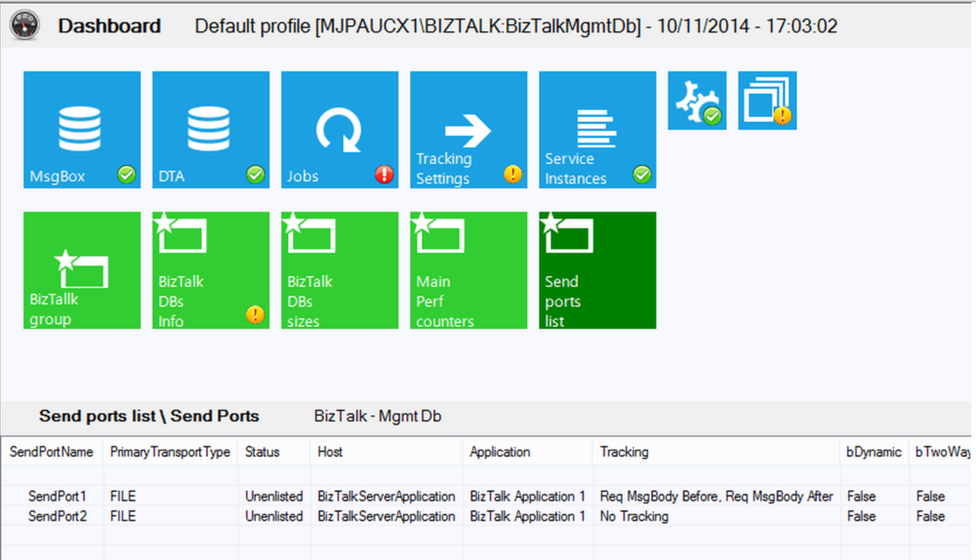Screen dimensions: 976x560
Task: Click 'Req MsgBody Before, Req MsgBody After' cell
Action: (x=716, y=496)
